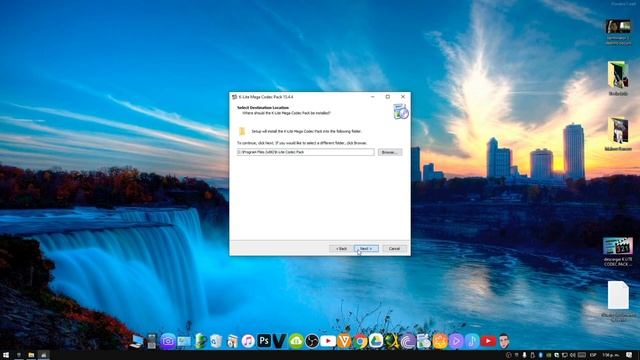Launch OBS Studio from the dock
640x360 pixels.
[312, 341]
